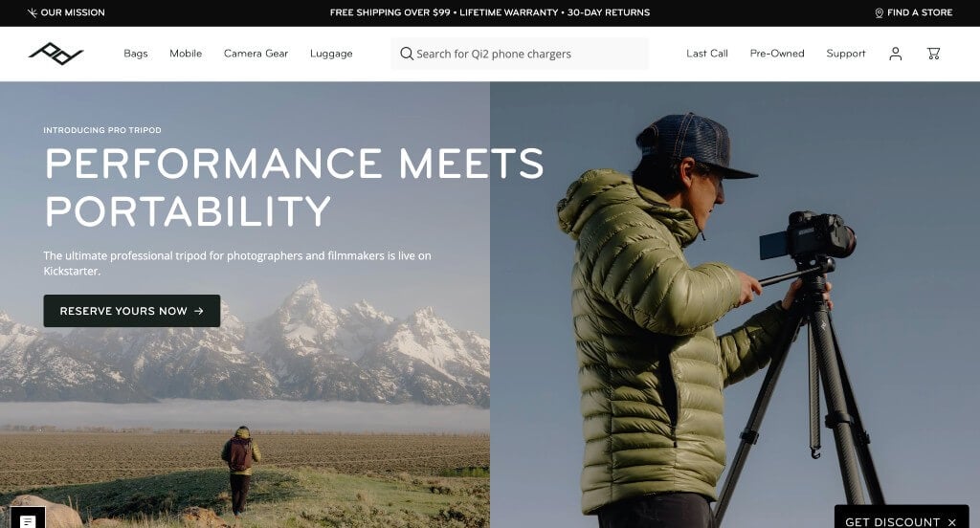The image size is (980, 528).
Task: Dismiss the Get Discount popup
Action: 952,521
